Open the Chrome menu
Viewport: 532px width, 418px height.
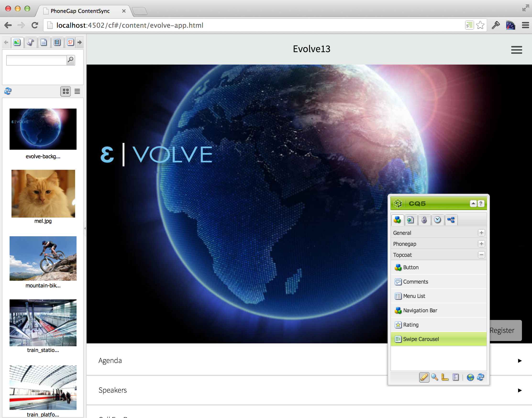(x=525, y=25)
